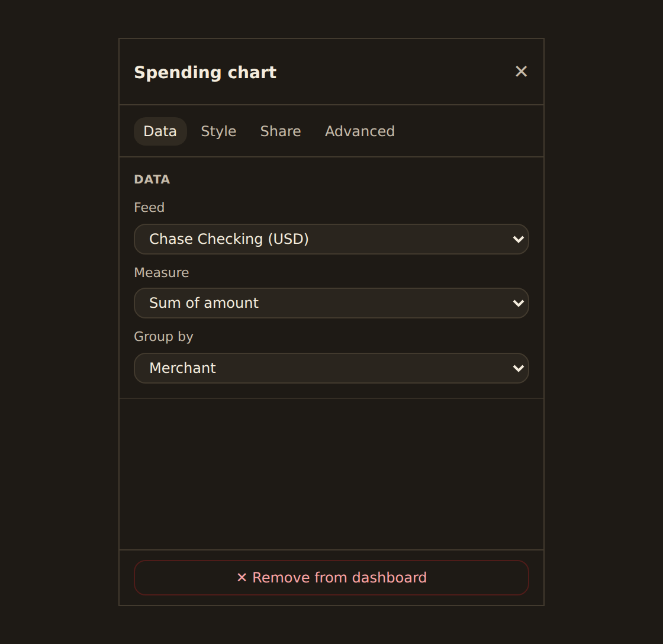Open the Feed dropdown showing Chase Checking (USD)
The width and height of the screenshot is (663, 644).
click(x=331, y=239)
